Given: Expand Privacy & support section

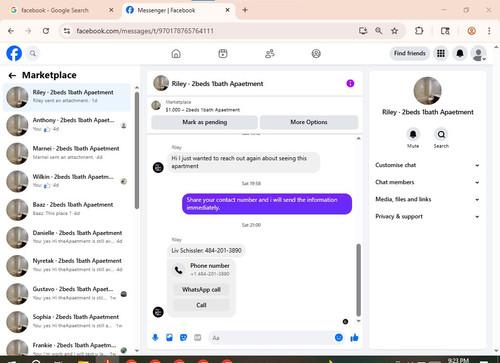Looking at the screenshot, I should (x=427, y=217).
